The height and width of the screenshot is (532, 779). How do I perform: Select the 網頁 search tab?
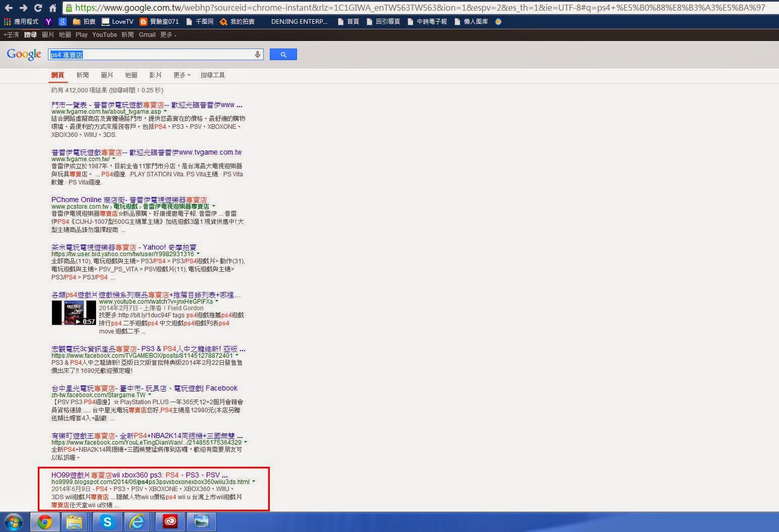(58, 75)
